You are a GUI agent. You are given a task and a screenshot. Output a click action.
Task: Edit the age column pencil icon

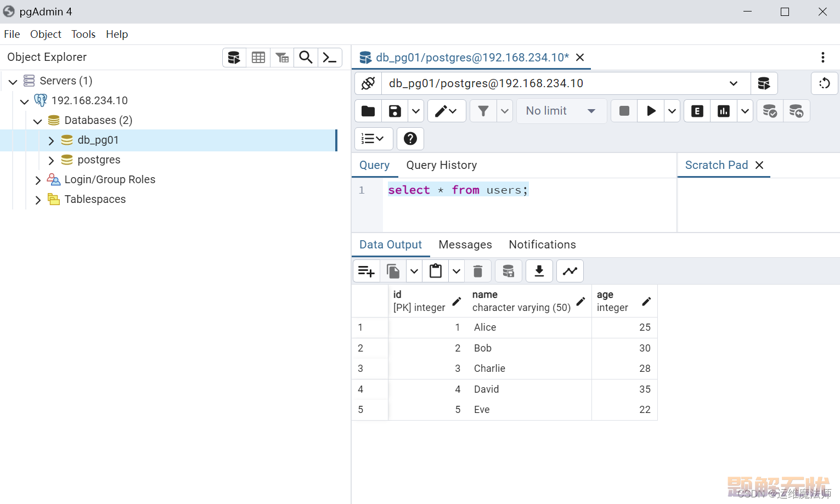tap(646, 301)
